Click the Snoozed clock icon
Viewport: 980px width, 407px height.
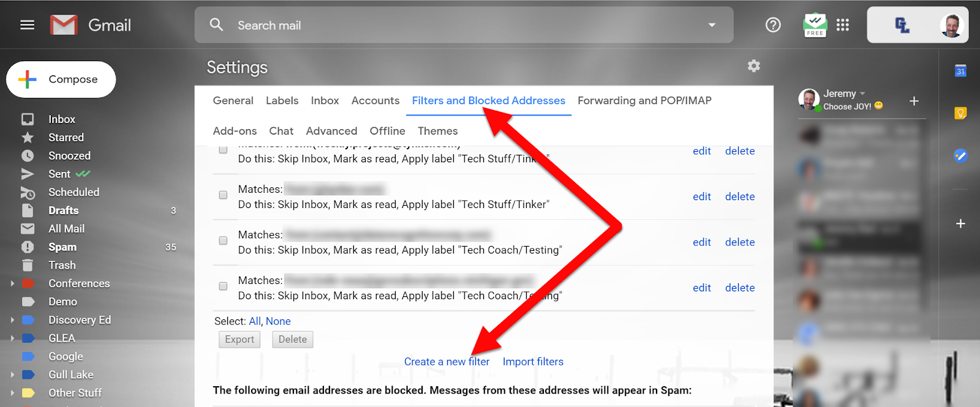28,155
